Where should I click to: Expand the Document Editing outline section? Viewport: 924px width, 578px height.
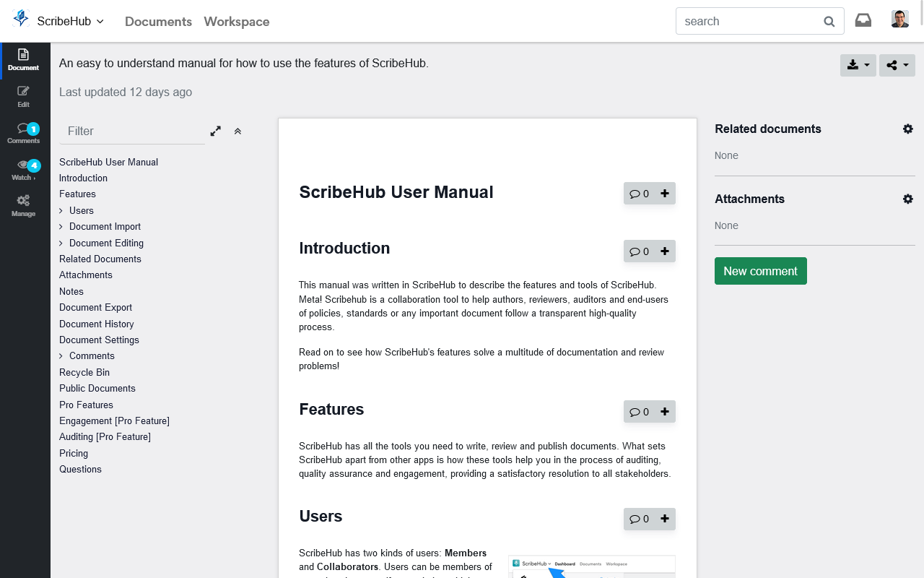coord(61,243)
